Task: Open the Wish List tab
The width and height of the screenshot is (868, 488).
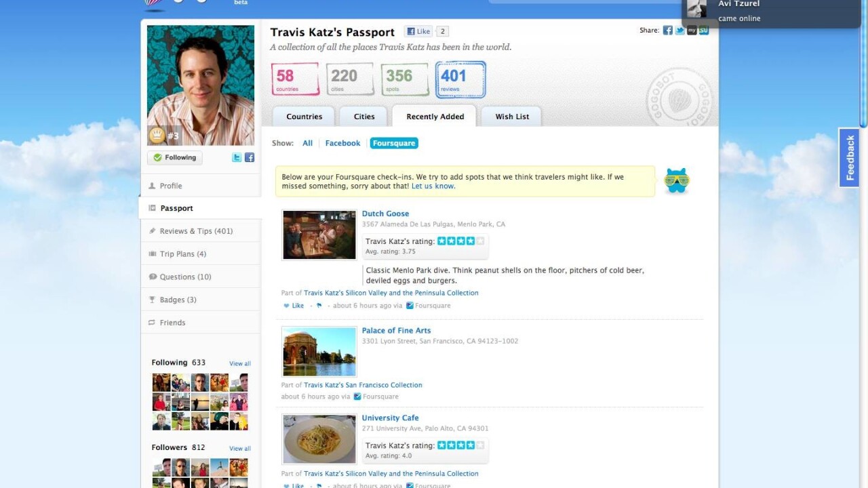Action: pos(512,117)
